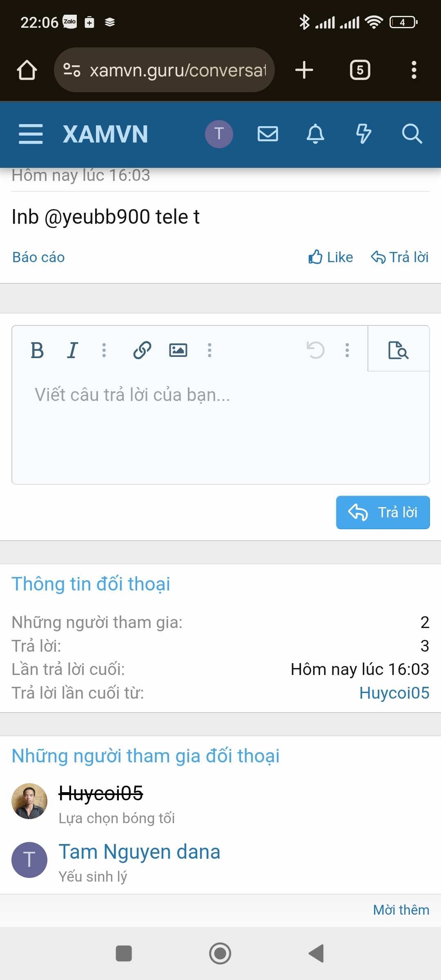This screenshot has width=441, height=980.
Task: Toggle italic text formatting
Action: tap(73, 350)
